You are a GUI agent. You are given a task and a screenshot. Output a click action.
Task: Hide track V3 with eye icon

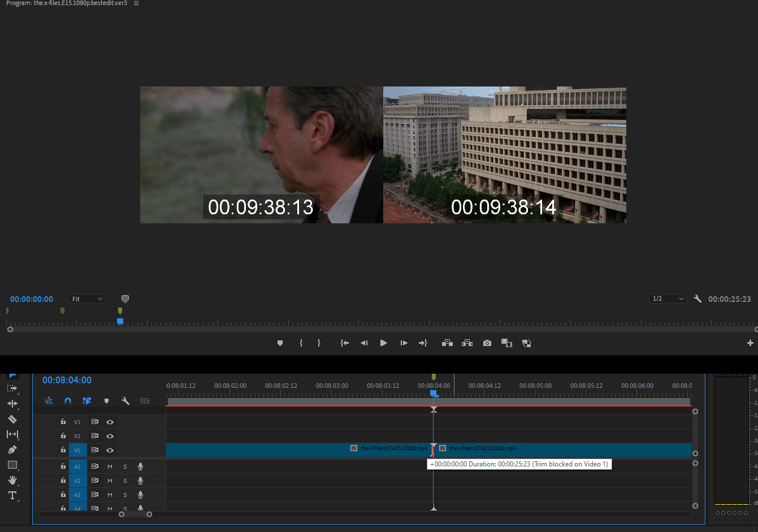click(110, 422)
